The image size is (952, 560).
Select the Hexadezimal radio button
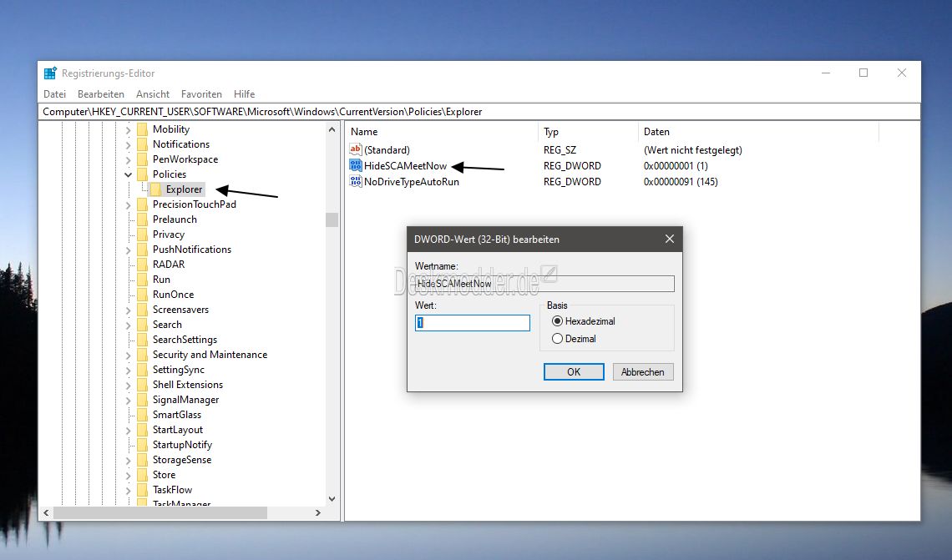(x=557, y=321)
